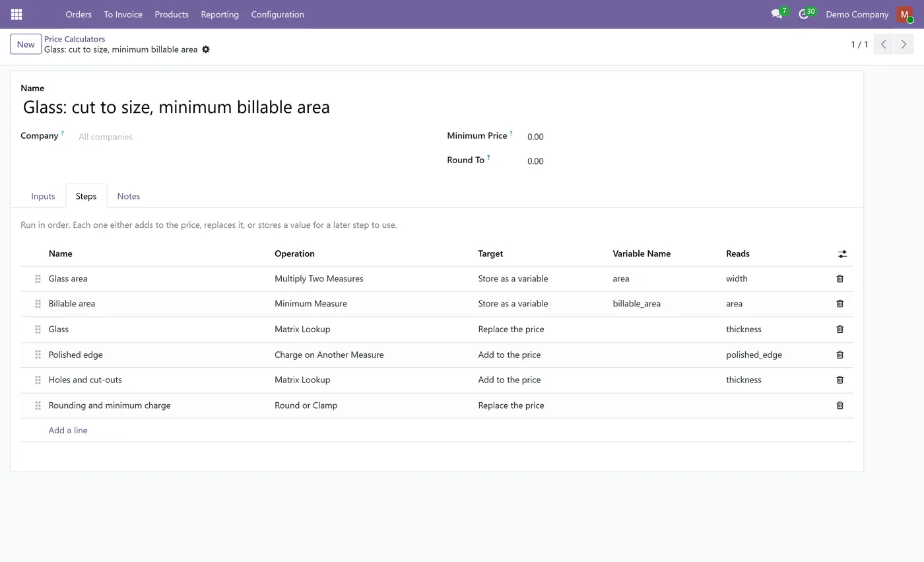Screen dimensions: 924x562
Task: Click the New button
Action: tap(26, 44)
